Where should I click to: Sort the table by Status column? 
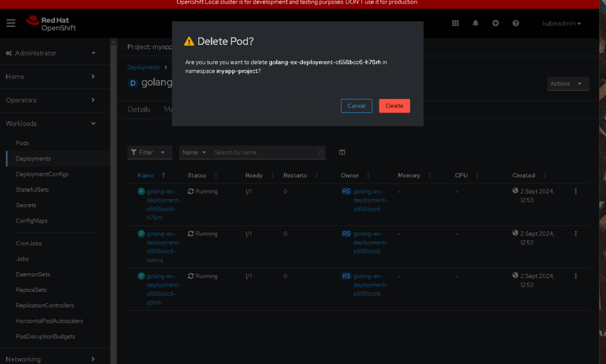pyautogui.click(x=202, y=175)
